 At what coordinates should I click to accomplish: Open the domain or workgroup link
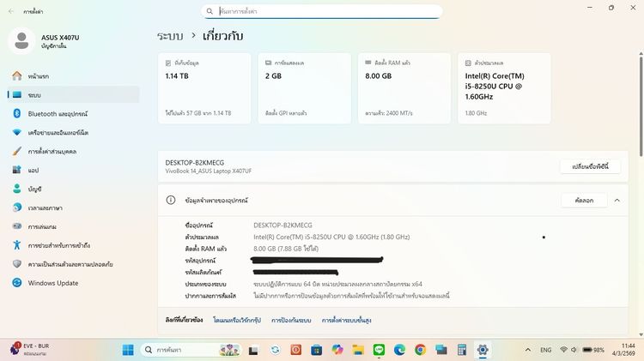tap(237, 320)
